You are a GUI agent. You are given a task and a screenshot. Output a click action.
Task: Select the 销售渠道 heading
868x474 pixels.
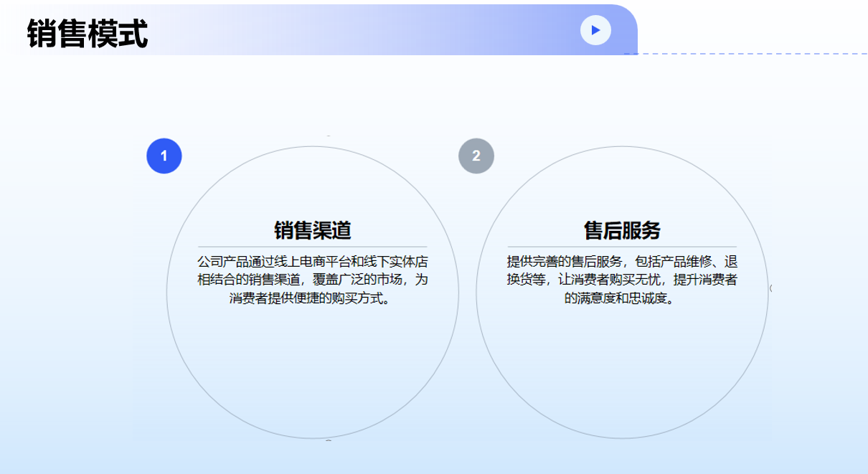(x=313, y=230)
